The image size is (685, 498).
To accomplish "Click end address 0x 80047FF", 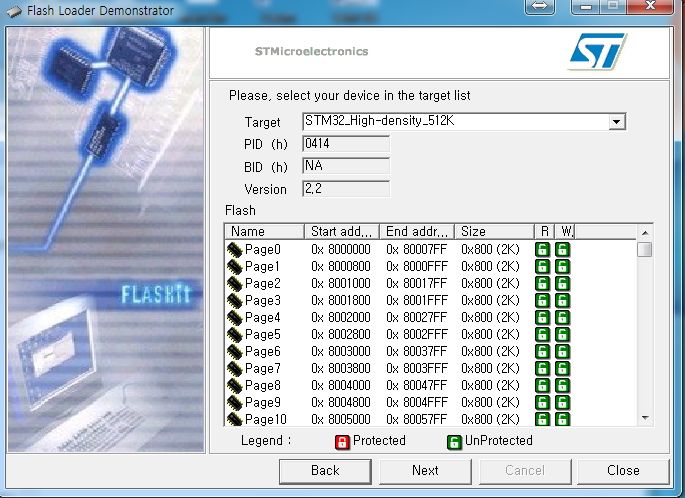I will coord(417,386).
